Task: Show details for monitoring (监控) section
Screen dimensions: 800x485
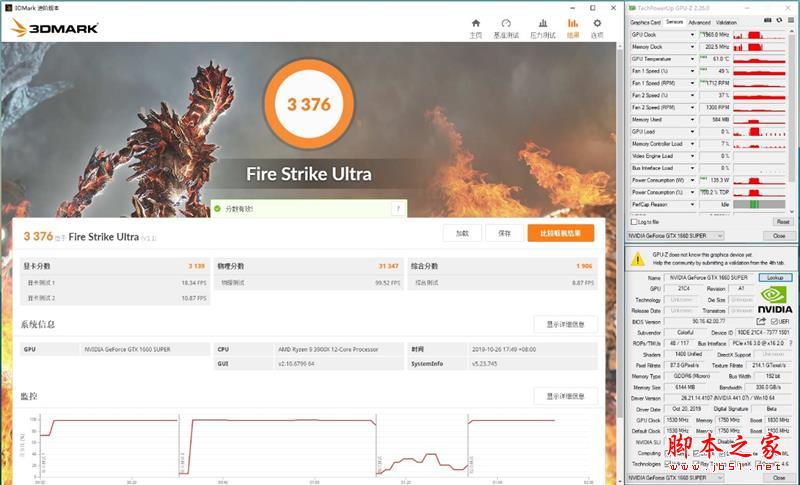Action: [x=565, y=396]
